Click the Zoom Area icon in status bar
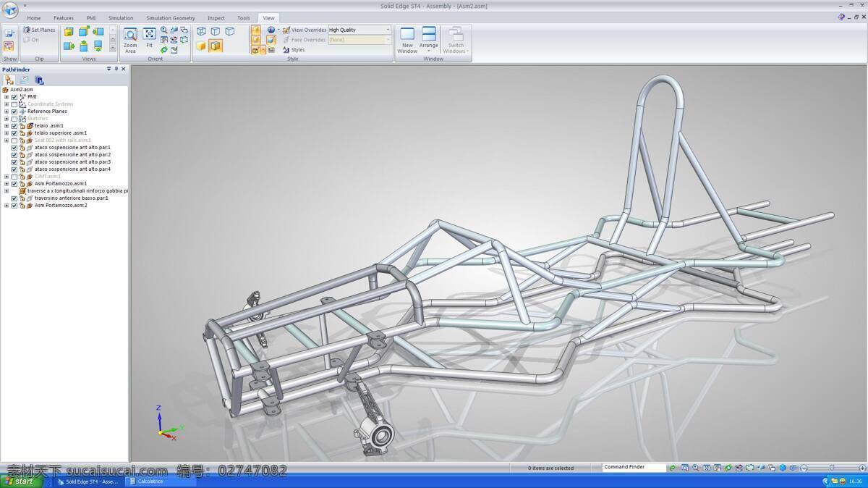The width and height of the screenshot is (868, 488). click(x=684, y=468)
